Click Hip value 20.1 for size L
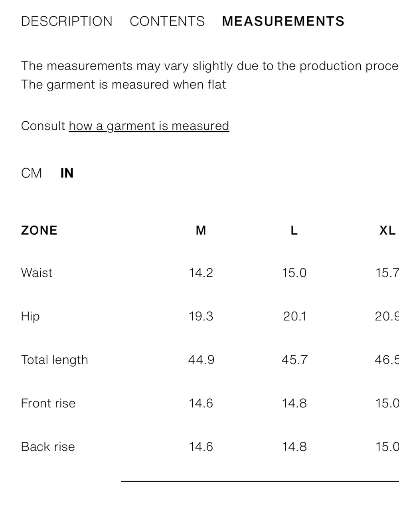 point(294,316)
